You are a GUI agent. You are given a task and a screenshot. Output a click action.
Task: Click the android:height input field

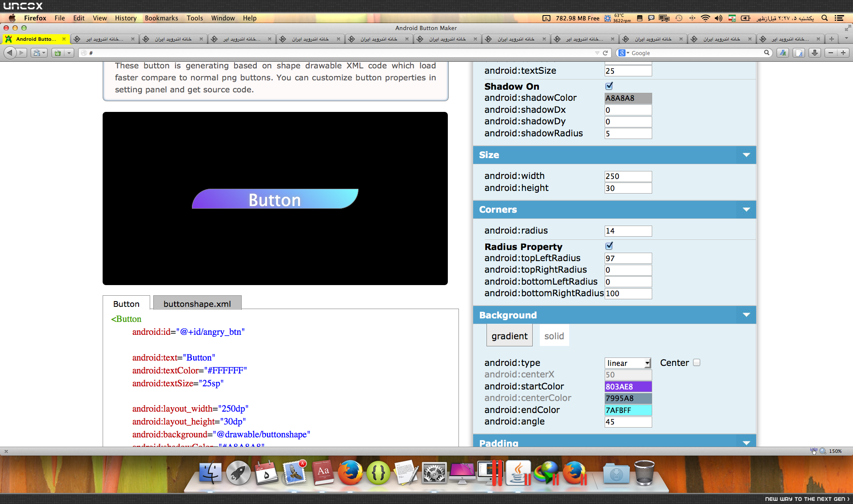click(x=628, y=188)
